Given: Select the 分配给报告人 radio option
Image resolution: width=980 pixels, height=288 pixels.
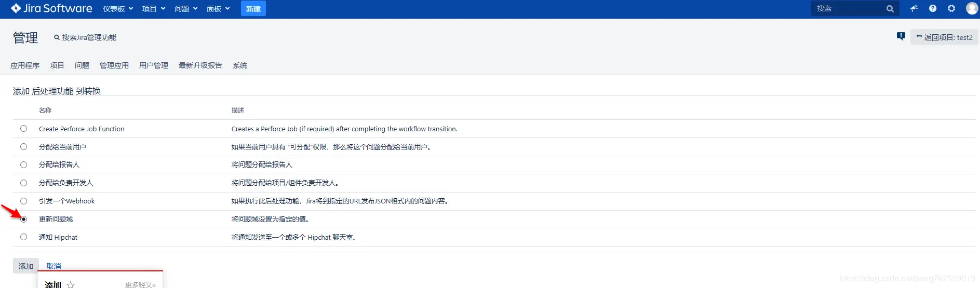Looking at the screenshot, I should (x=23, y=164).
